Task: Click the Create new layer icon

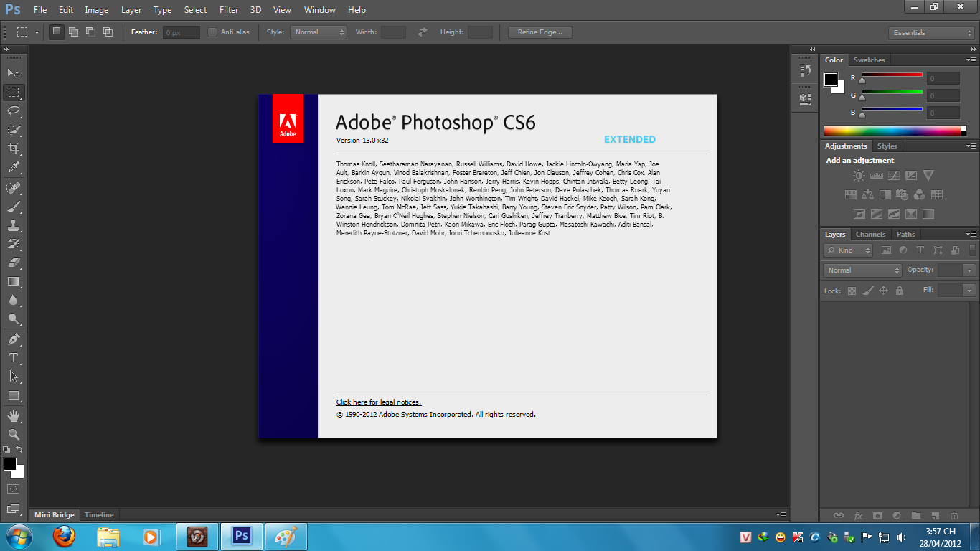Action: pos(935,515)
